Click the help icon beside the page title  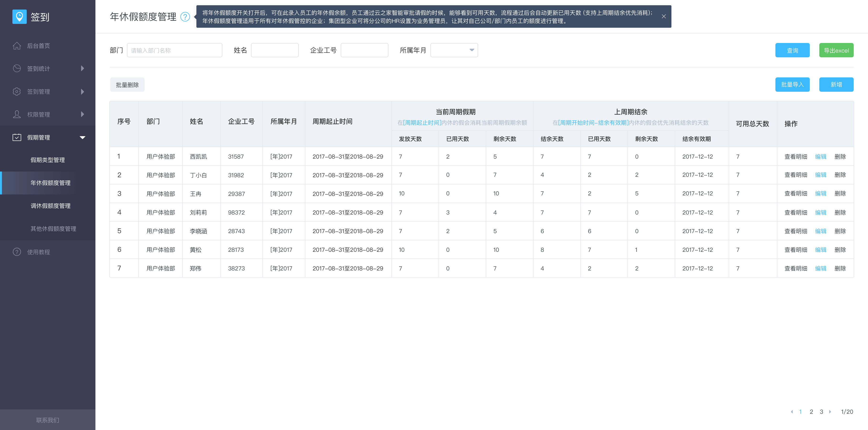click(x=185, y=16)
